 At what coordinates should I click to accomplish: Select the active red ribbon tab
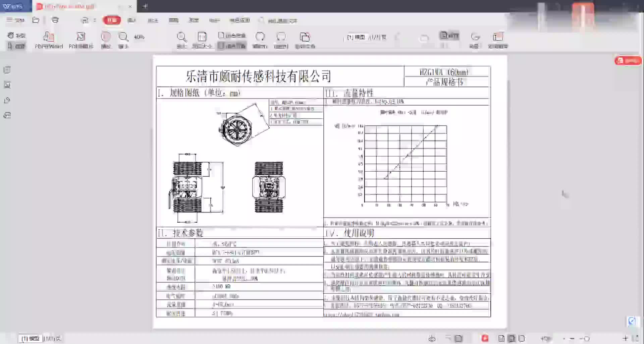click(112, 20)
